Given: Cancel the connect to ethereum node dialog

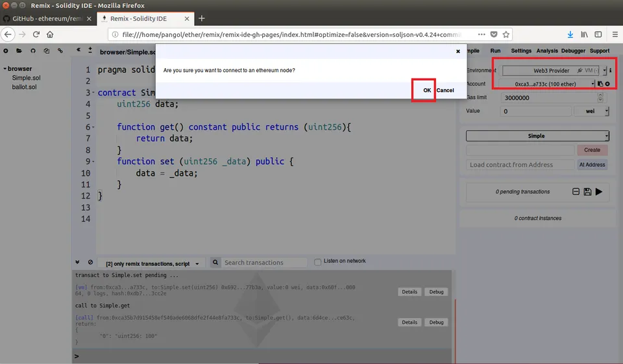Looking at the screenshot, I should pos(445,90).
